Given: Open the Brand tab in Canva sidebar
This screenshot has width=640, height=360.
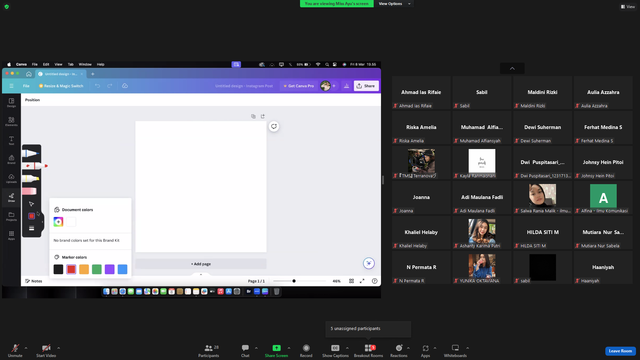Looking at the screenshot, I should click(11, 160).
